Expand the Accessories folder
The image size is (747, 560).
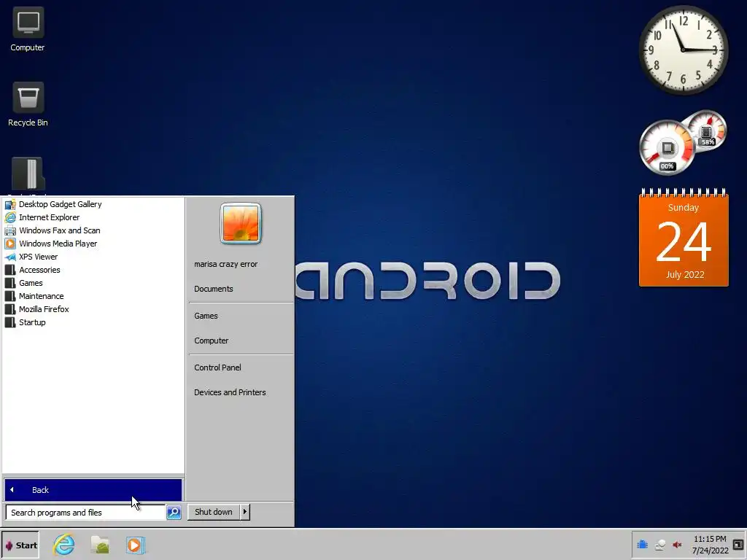pyautogui.click(x=39, y=270)
